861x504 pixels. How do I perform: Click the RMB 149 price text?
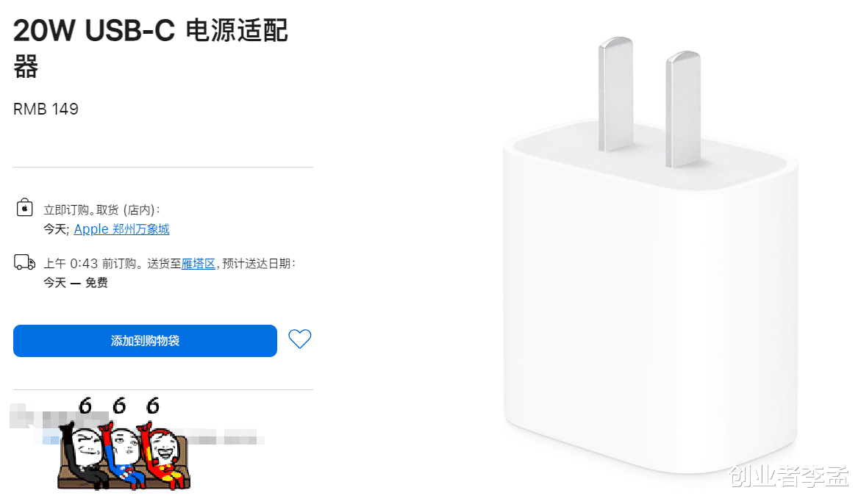point(46,109)
